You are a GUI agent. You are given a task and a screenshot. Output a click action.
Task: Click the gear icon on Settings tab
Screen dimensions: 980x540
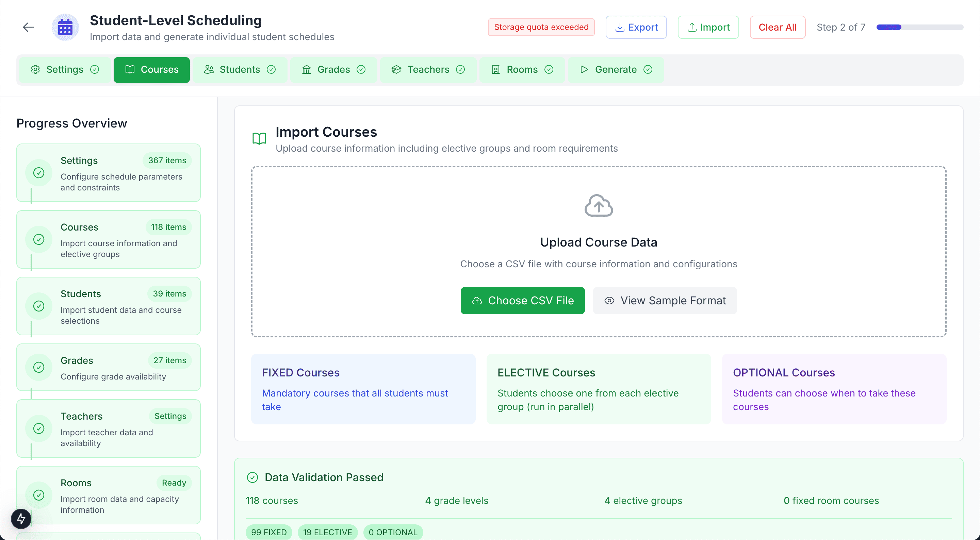35,70
